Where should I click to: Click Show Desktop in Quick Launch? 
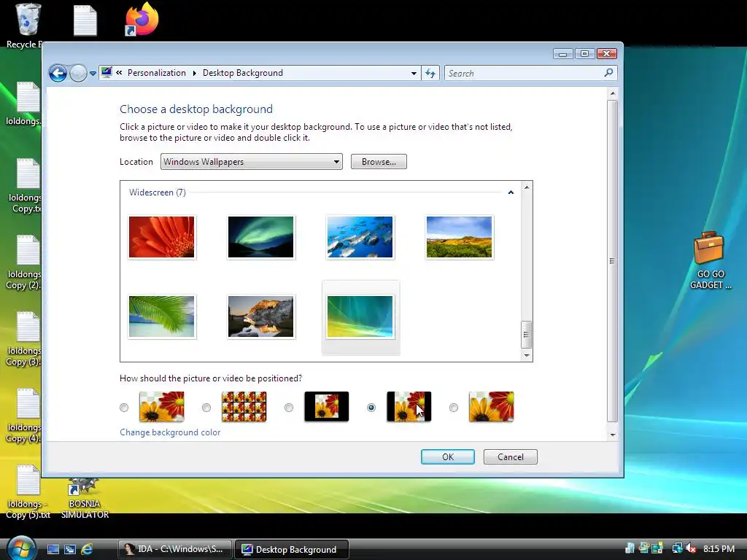pos(53,549)
